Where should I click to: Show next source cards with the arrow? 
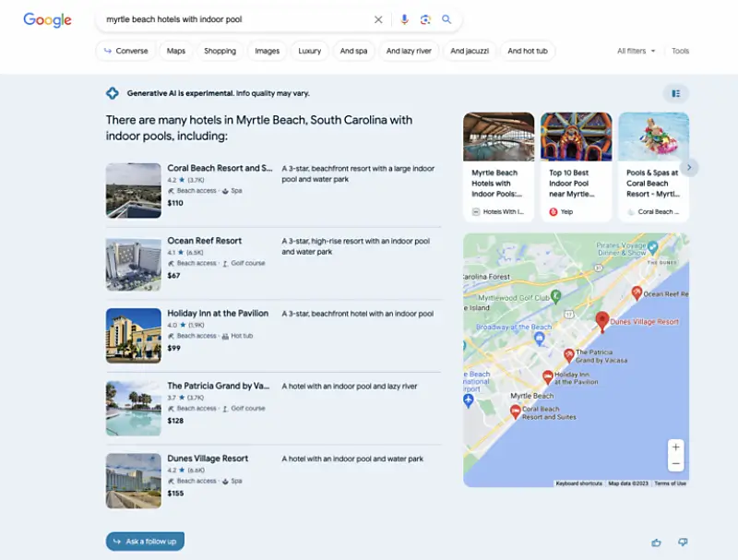click(688, 168)
